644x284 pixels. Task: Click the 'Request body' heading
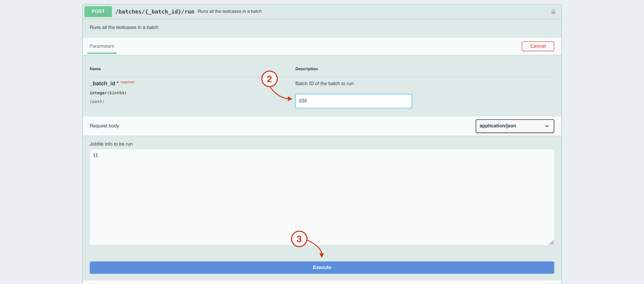pos(104,126)
